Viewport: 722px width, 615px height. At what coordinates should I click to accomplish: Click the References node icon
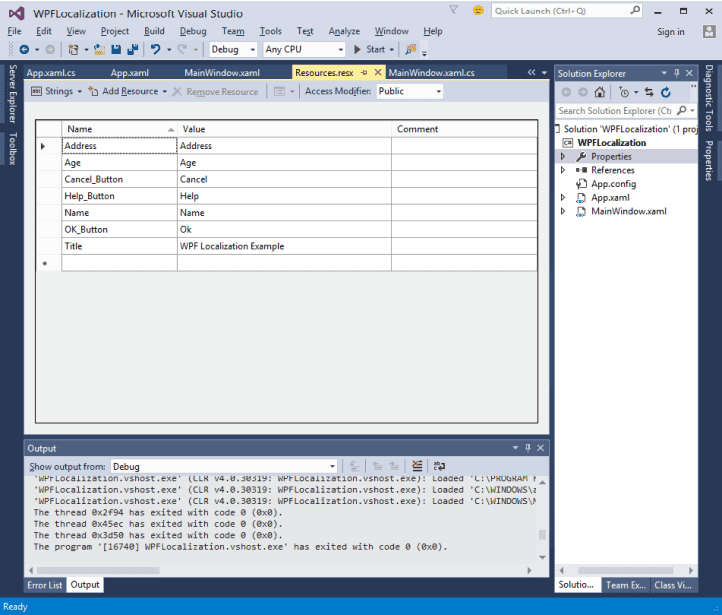(581, 170)
